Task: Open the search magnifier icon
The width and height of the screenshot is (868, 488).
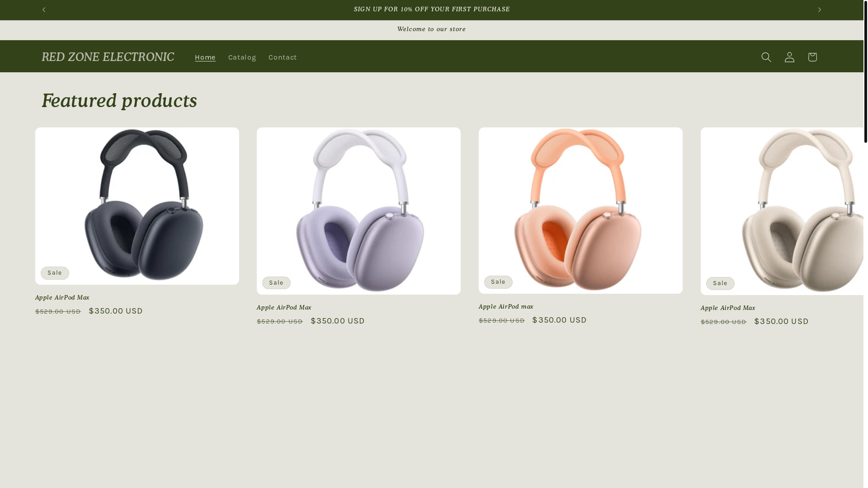Action: [766, 57]
